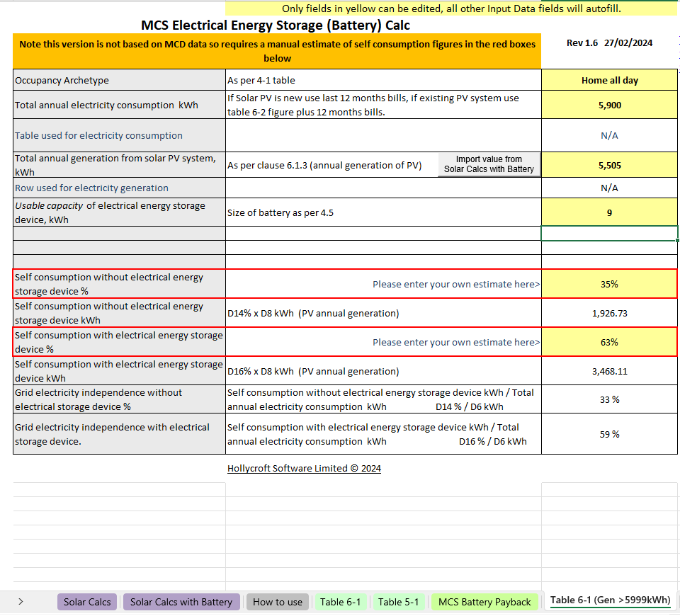The width and height of the screenshot is (680, 616).
Task: Click the 5,900 annual consumption field
Action: click(x=609, y=105)
